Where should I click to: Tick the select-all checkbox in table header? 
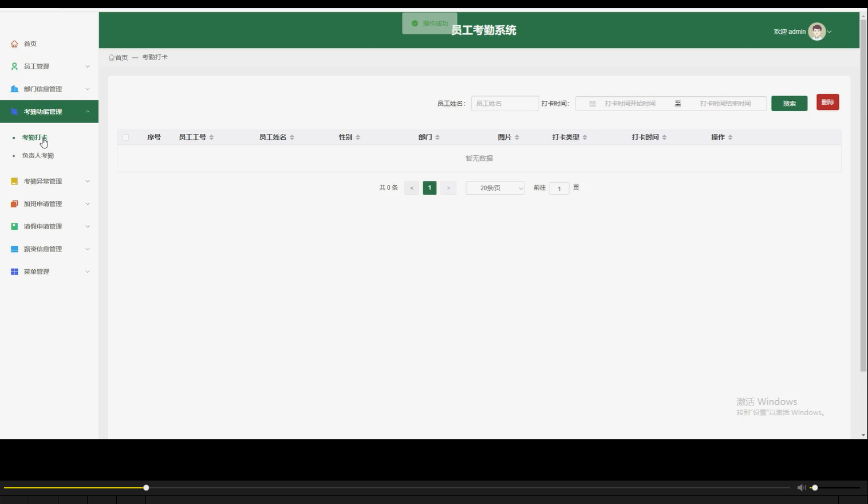point(126,137)
